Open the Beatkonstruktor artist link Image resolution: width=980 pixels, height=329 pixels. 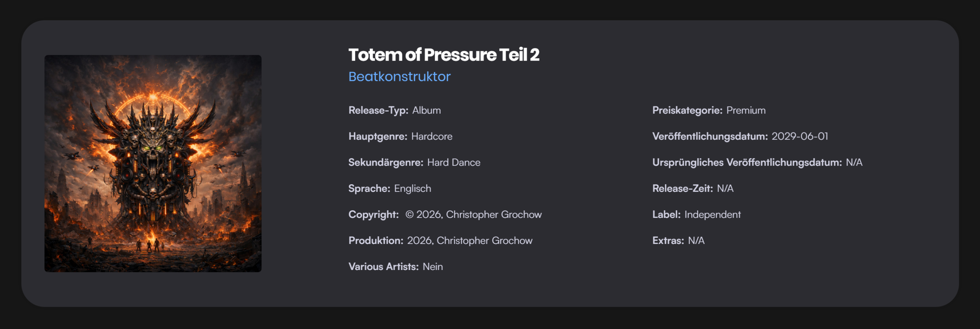[x=399, y=77]
